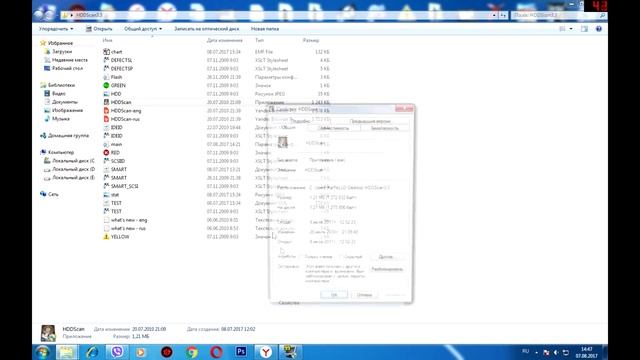Screen dimensions: 640x360
Task: Select the 'main' file name
Action: (x=116, y=144)
